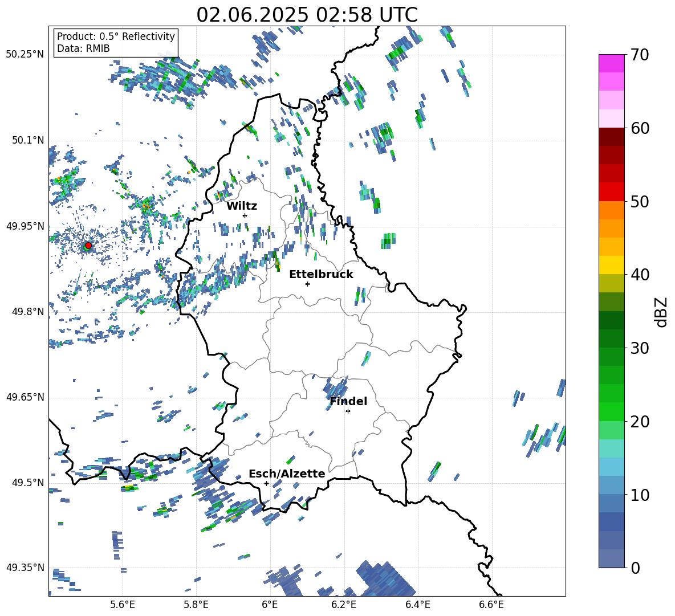Click the cross marker below Ettelbruck

(x=307, y=284)
